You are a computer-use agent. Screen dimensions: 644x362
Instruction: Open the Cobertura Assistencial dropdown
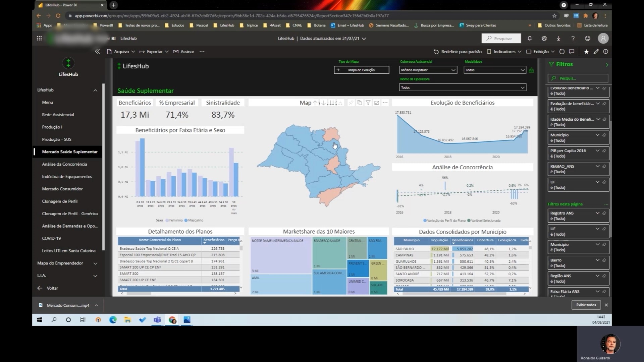[428, 70]
